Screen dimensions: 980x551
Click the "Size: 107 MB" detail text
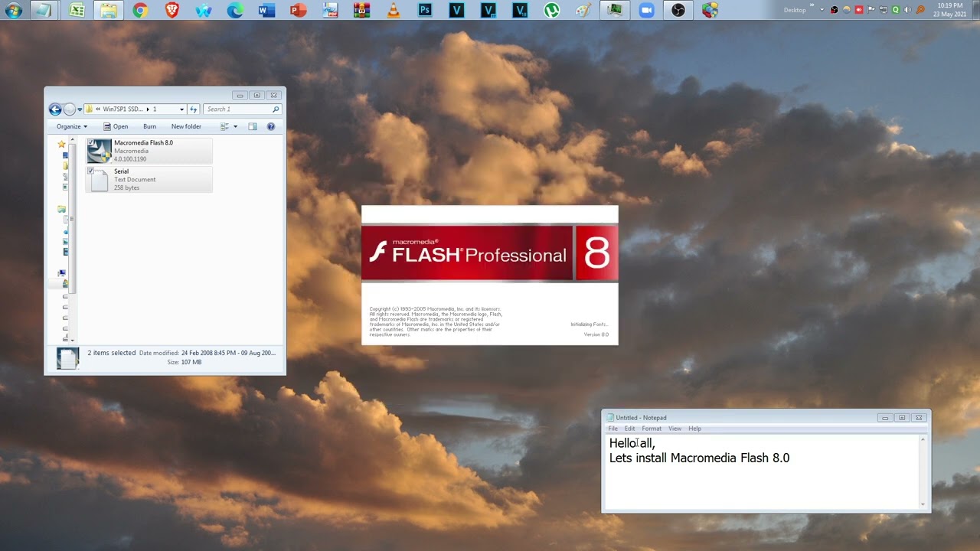[185, 362]
